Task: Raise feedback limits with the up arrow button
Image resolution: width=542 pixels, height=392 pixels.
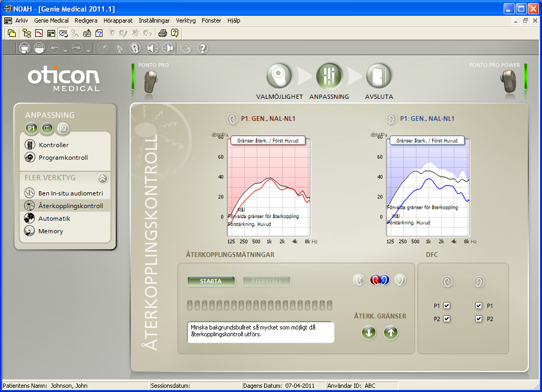Action: [391, 333]
